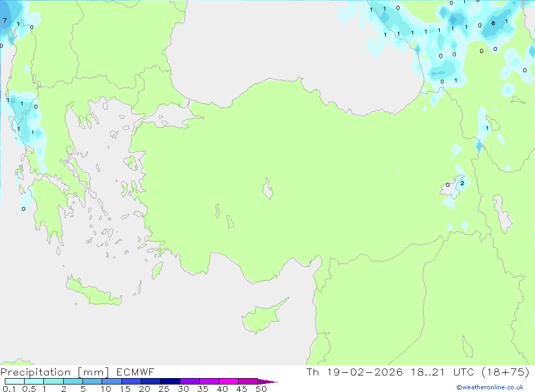Choose the 45–50 mm legend swatch
This screenshot has width=535, height=392.
point(248,381)
